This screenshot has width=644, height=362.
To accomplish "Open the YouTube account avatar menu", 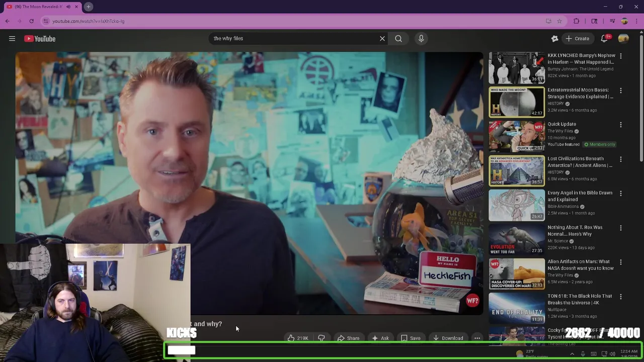I will [623, 39].
